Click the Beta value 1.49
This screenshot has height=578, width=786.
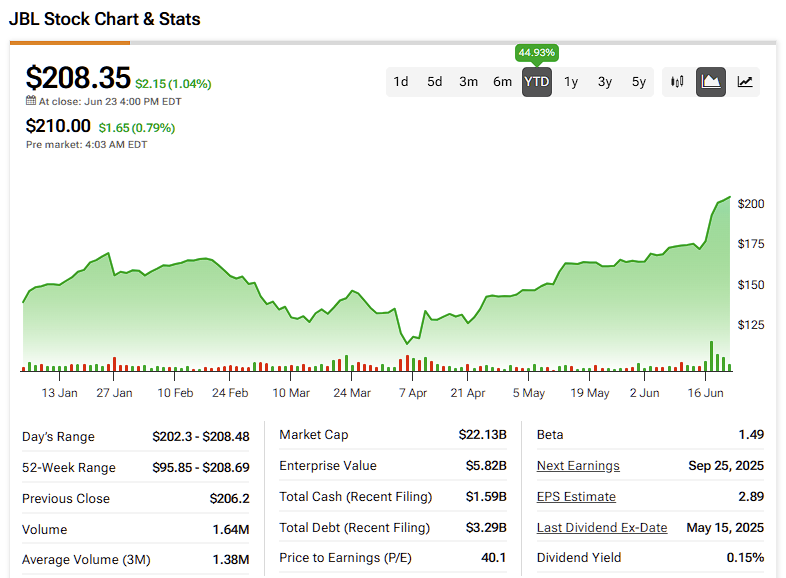point(751,435)
